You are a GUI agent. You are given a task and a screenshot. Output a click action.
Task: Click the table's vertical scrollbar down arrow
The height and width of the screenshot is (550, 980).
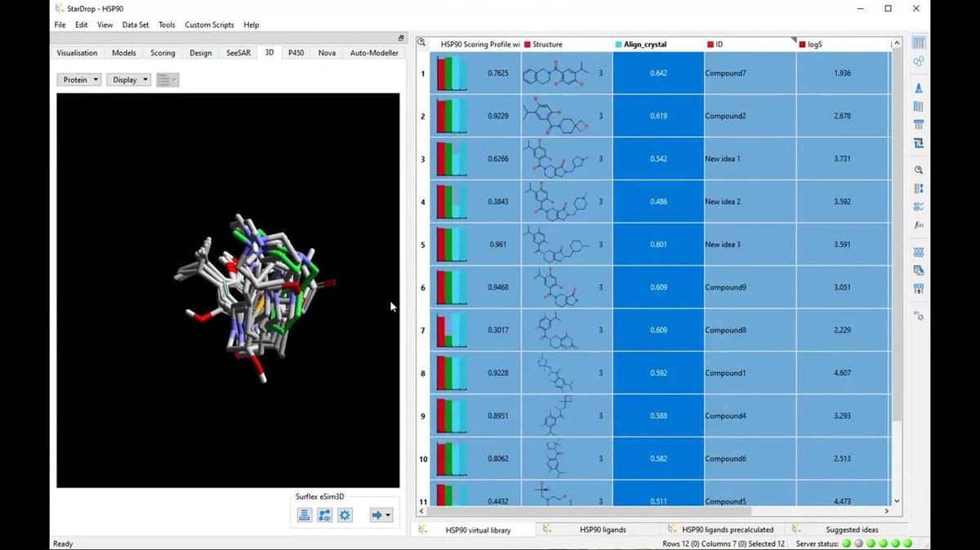click(x=897, y=501)
